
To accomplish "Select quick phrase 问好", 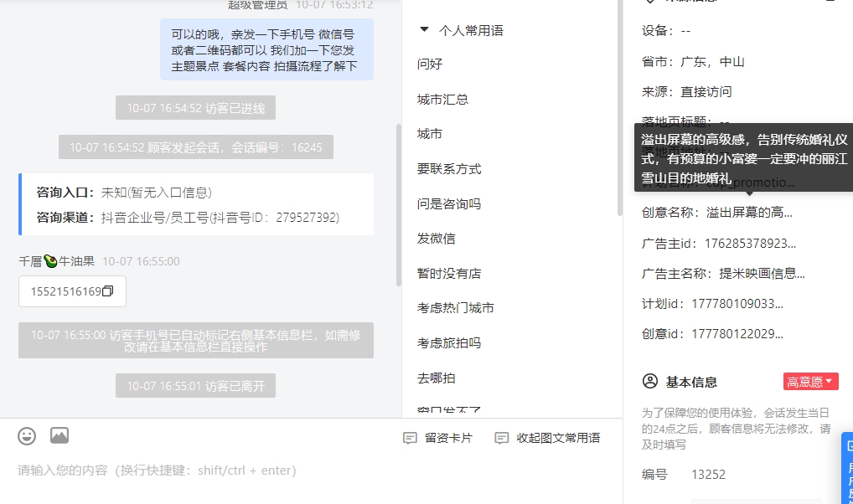I will coord(430,64).
